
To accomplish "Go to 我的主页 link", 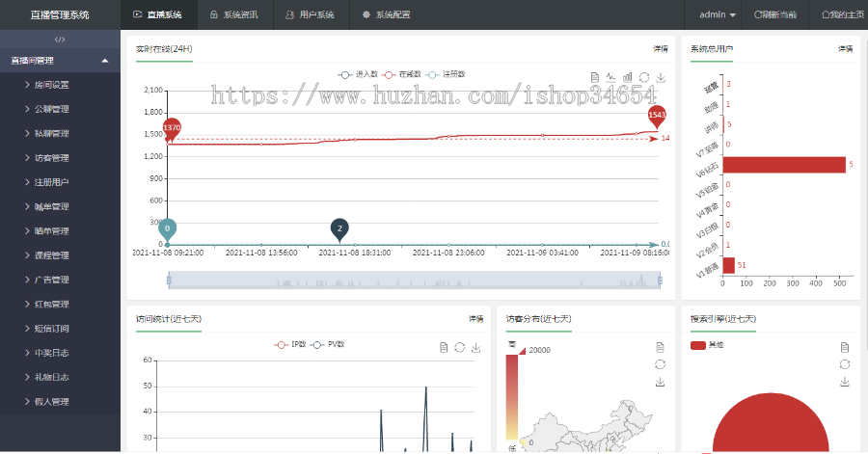I will coord(843,14).
